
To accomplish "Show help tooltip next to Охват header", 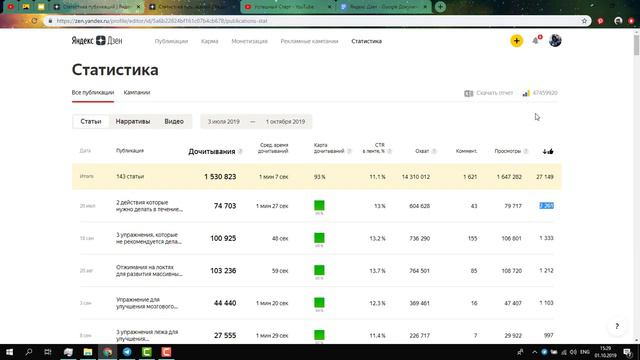I will (434, 151).
